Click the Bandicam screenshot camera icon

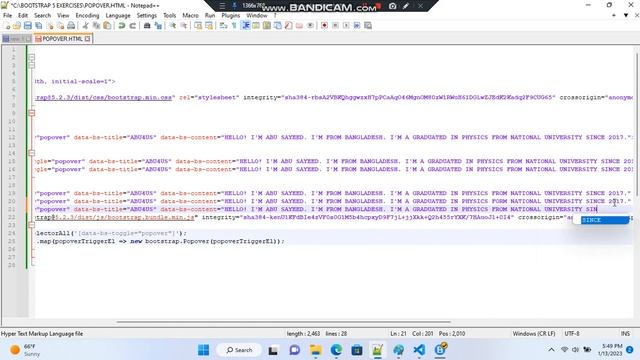click(x=393, y=6)
